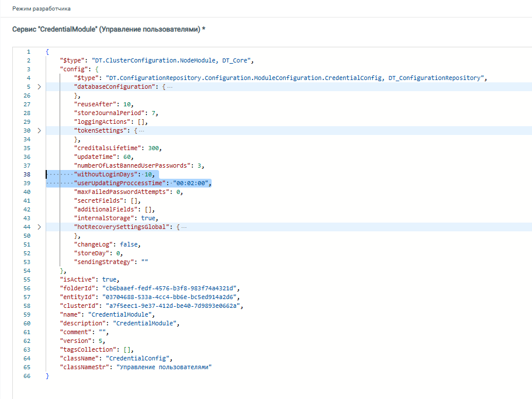Click line number 66 in the gutter
This screenshot has height=399, width=532.
coord(27,376)
